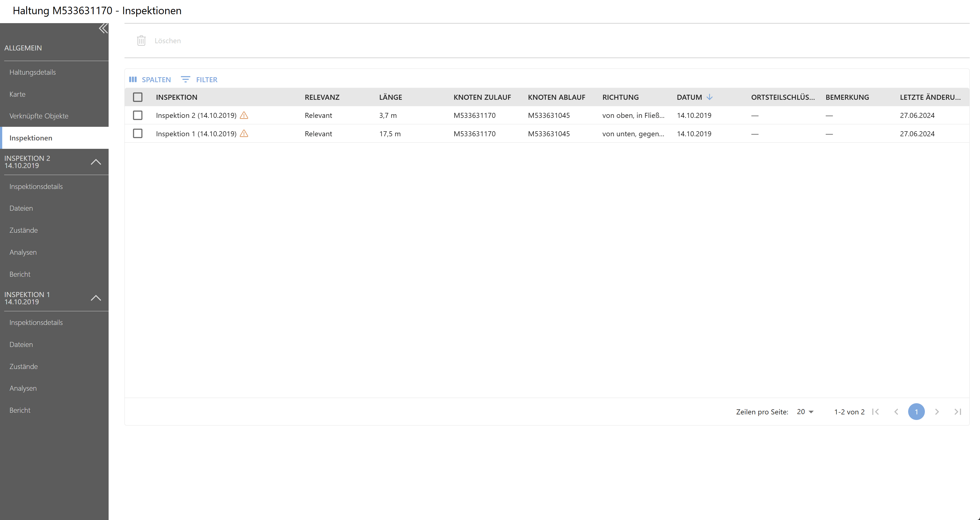Click warning triangle beside Inspektion 2

[x=244, y=115]
